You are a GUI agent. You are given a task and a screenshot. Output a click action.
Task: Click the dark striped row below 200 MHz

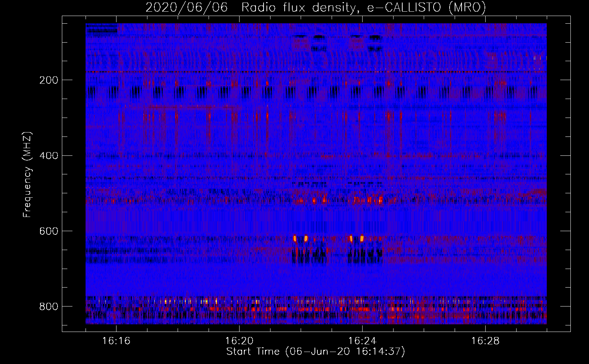pyautogui.click(x=316, y=92)
